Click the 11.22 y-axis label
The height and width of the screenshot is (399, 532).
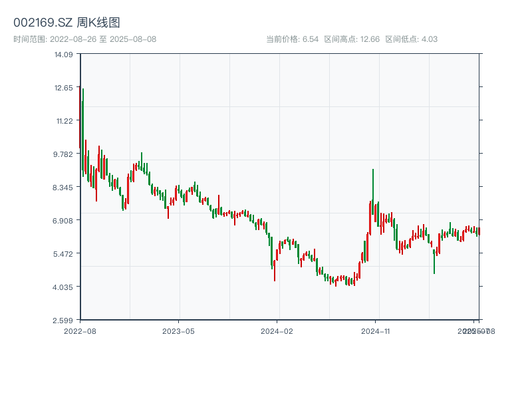tap(64, 121)
